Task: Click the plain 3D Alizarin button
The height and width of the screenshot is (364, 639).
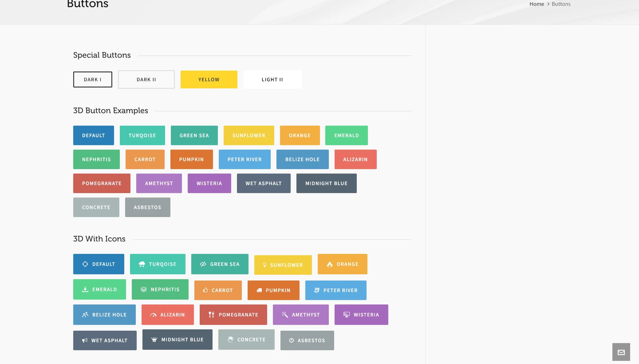Action: (x=355, y=159)
